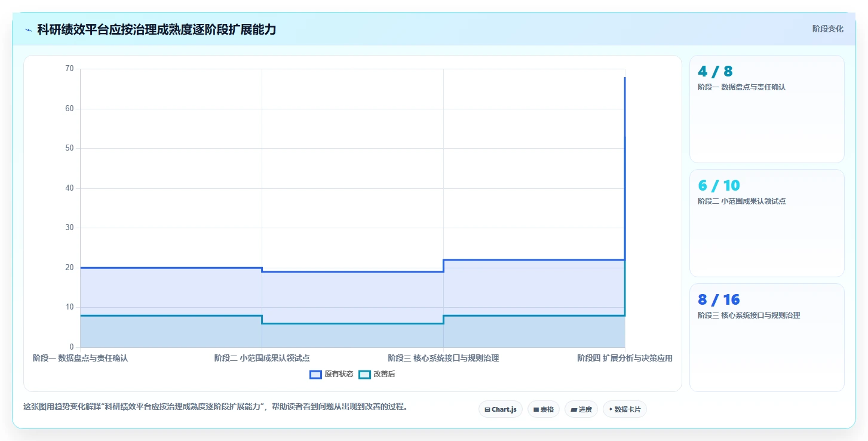This screenshot has height=441, width=868.
Task: Click card label 阶段三 核心系统接口与规则治理
Action: [x=749, y=316]
